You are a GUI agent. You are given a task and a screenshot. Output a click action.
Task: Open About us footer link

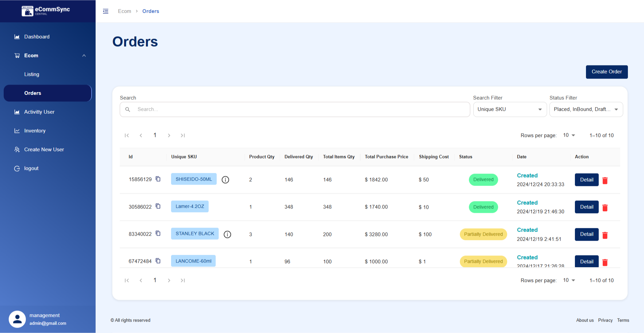[585, 320]
